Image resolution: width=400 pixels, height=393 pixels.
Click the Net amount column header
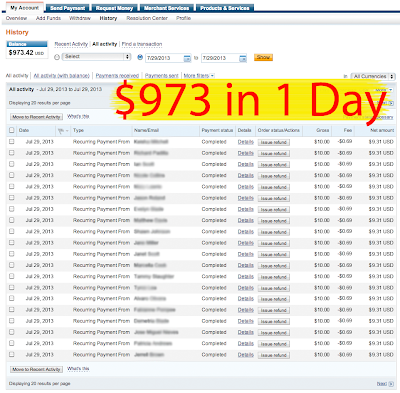382,130
